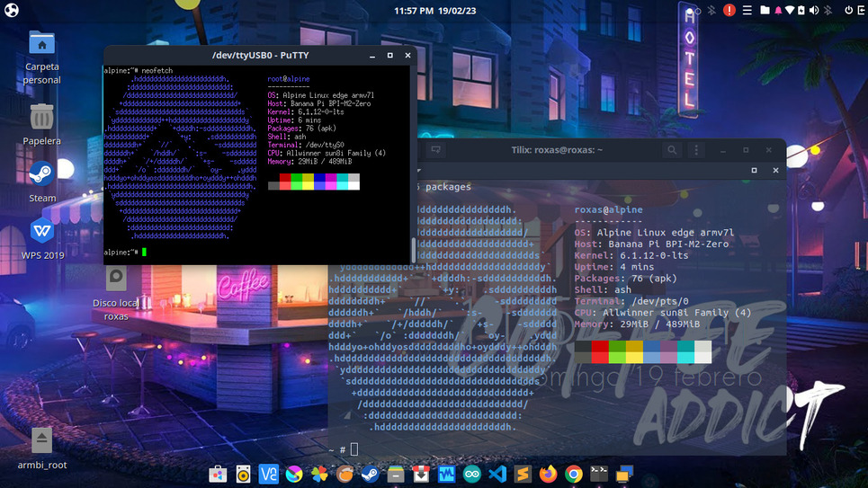The image size is (868, 488).
Task: Open the Wi-Fi network indicator
Action: [x=790, y=10]
